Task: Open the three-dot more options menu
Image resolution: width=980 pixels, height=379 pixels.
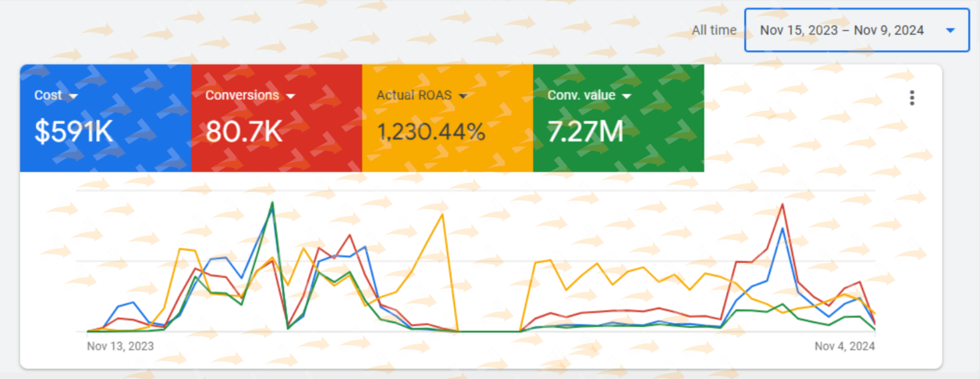Action: point(912,98)
